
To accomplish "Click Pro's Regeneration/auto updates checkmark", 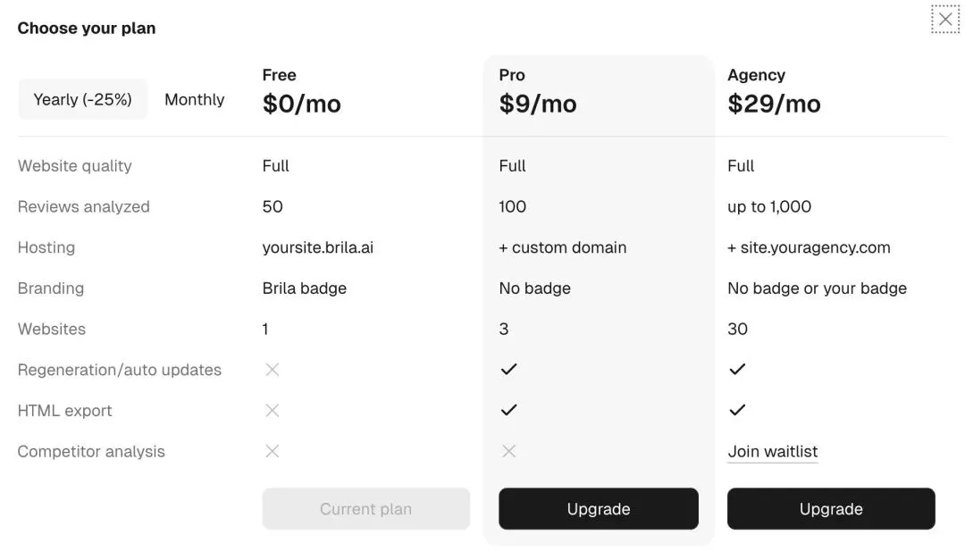I will [x=508, y=369].
